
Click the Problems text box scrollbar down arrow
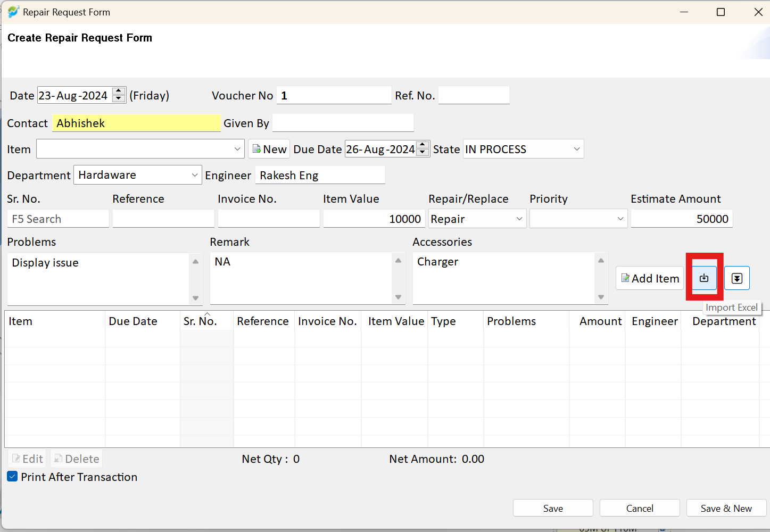point(196,298)
